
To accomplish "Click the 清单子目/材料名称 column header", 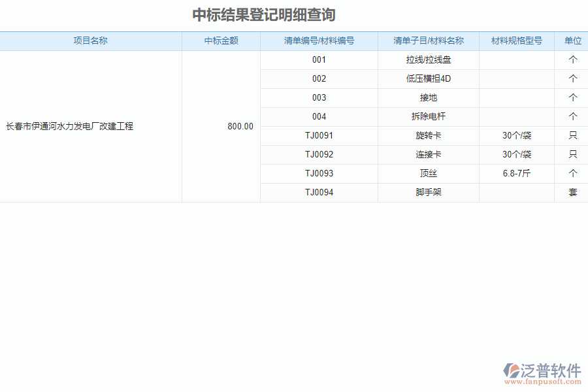I will (428, 40).
